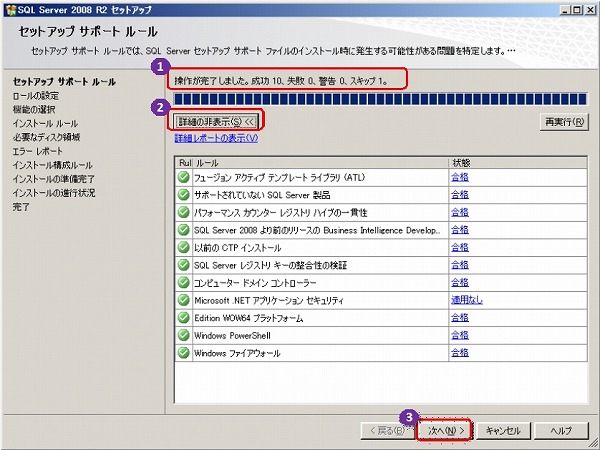Open 合格 status link for ATL rule

pos(460,177)
